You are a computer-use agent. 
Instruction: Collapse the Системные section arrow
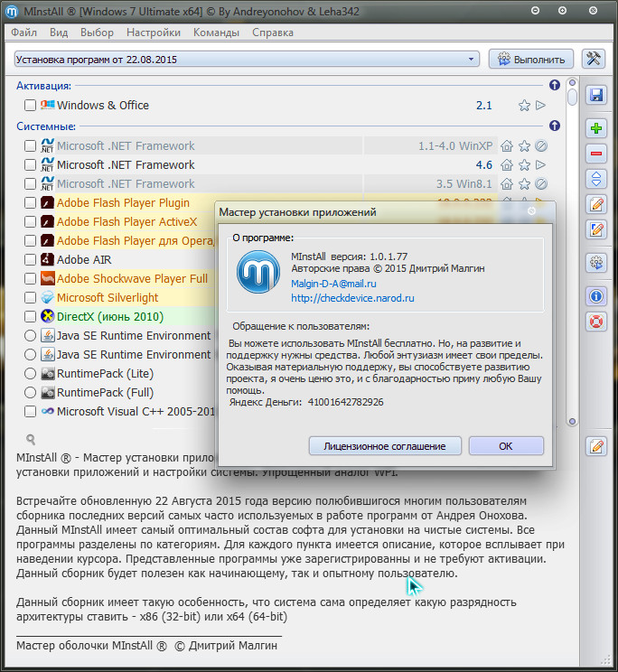click(x=555, y=126)
